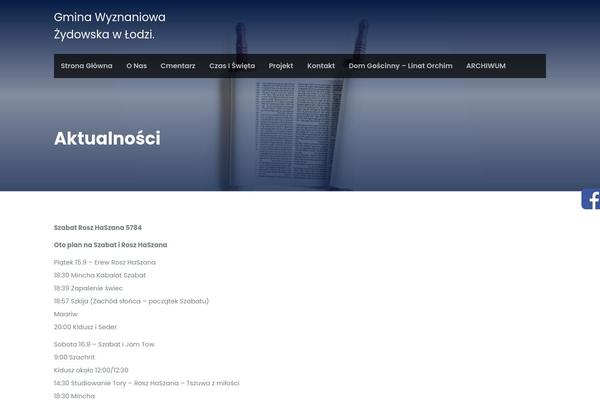Click line Sobota 16.9 – Szabat i Jom Tow
Viewport: 600px width, 400px height.
coord(104,344)
